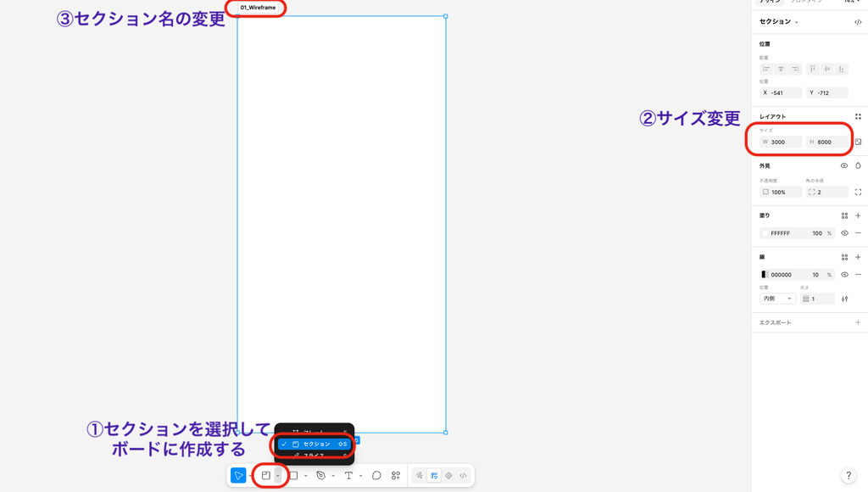Edit the stroke opacity value 10
This screenshot has height=492, width=868.
[816, 274]
